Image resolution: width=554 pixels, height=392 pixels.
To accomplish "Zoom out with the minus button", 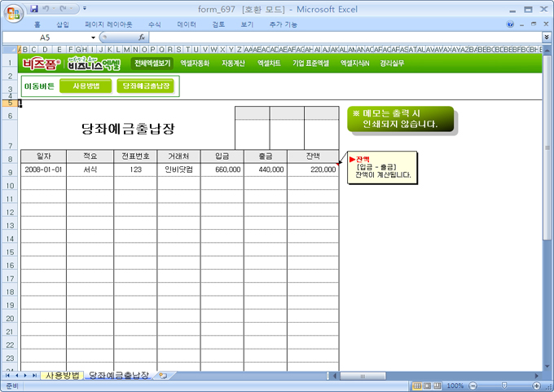I will [473, 385].
